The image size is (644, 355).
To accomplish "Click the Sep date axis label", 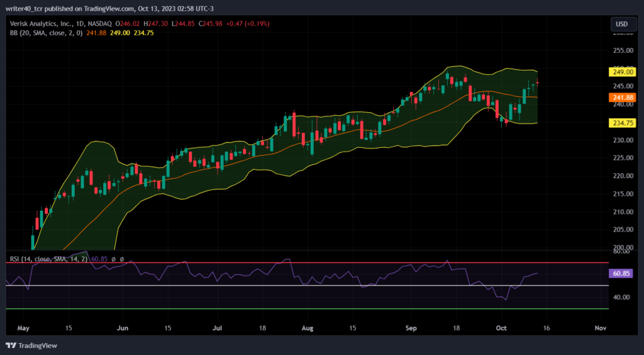I will click(411, 329).
